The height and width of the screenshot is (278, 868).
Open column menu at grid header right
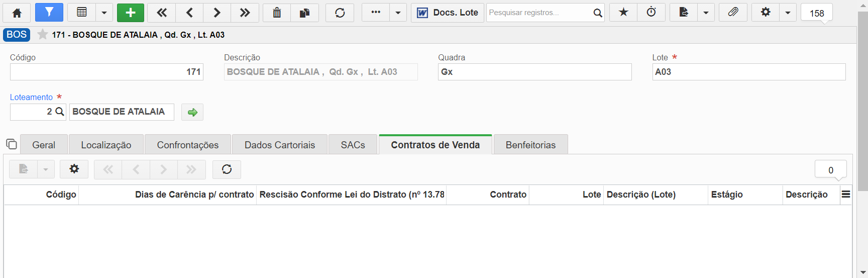click(x=846, y=195)
